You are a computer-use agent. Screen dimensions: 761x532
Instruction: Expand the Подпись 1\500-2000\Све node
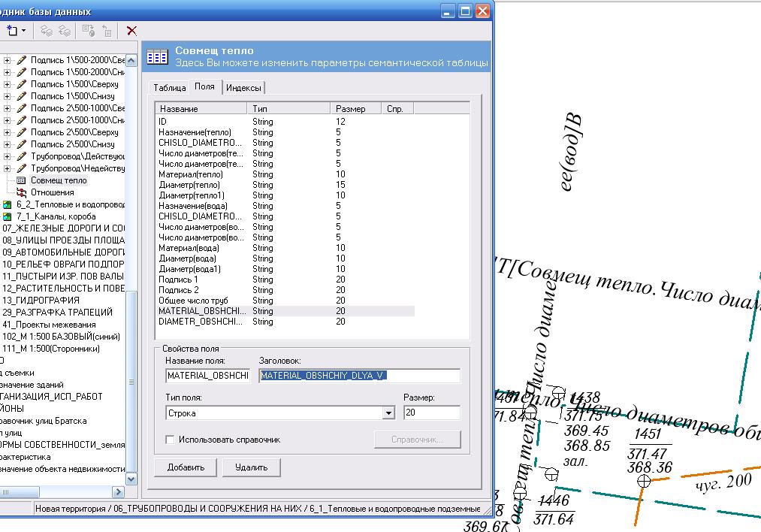pos(7,60)
